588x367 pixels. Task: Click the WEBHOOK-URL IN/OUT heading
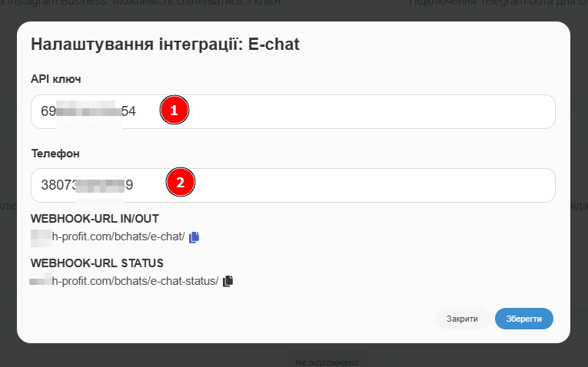(95, 219)
